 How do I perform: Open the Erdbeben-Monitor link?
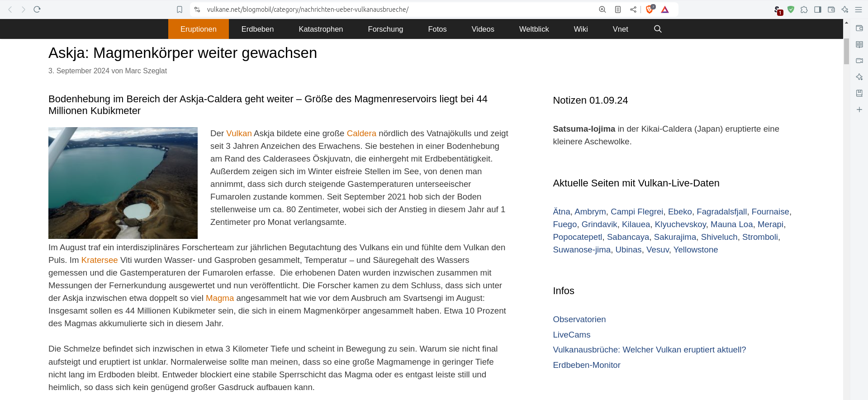[x=587, y=365]
